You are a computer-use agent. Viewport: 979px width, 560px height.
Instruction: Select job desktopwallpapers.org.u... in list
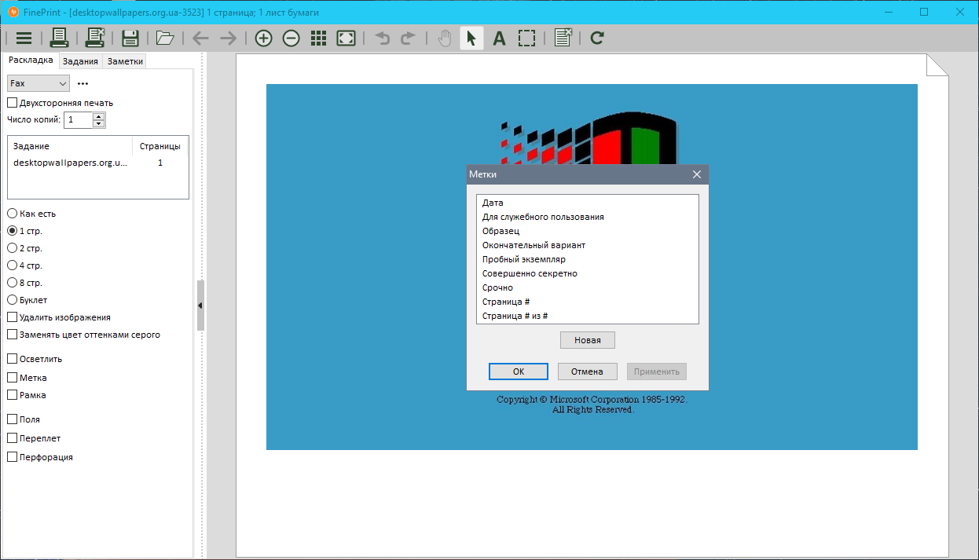click(98, 163)
